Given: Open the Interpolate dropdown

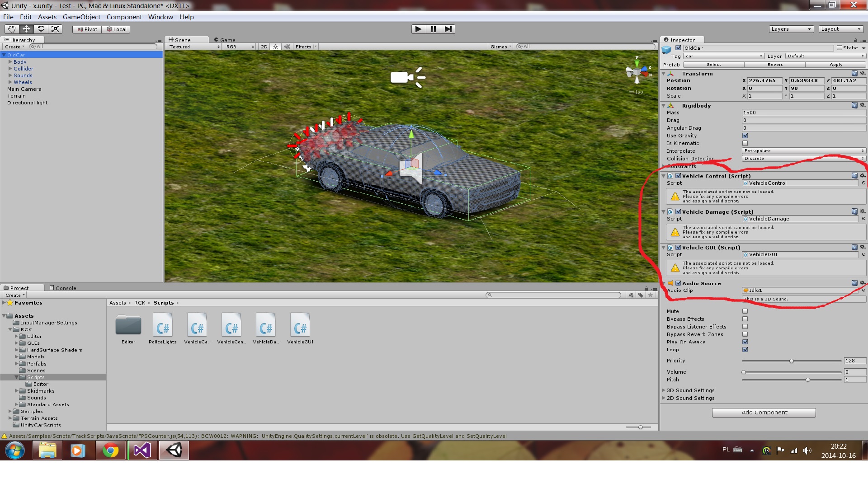Looking at the screenshot, I should coord(803,151).
